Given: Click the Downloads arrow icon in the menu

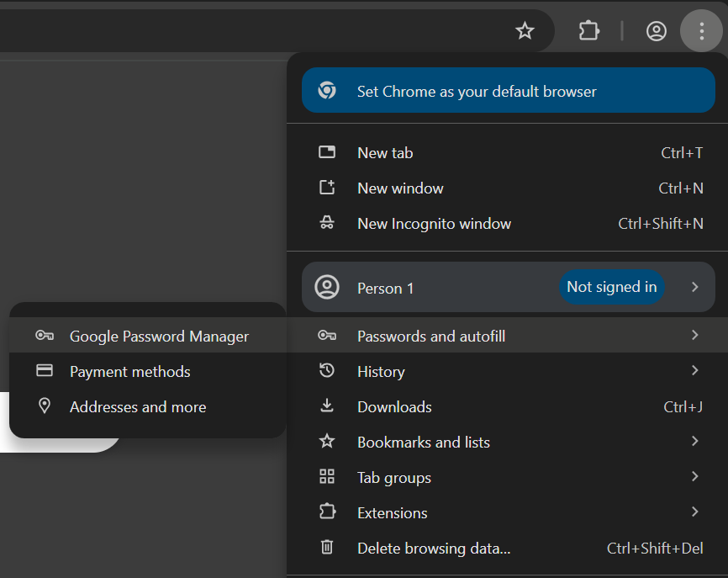Looking at the screenshot, I should (x=327, y=406).
